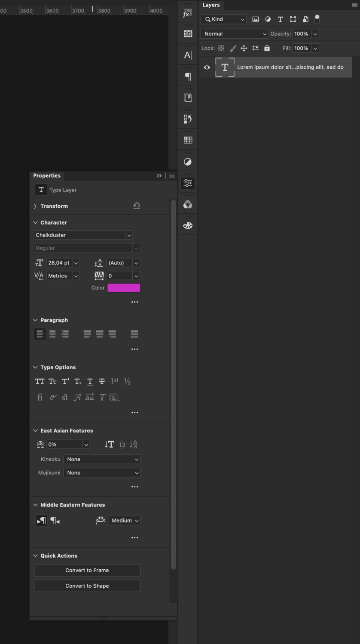Collapse the Character section
Viewport: 360px width, 644px height.
click(x=35, y=223)
